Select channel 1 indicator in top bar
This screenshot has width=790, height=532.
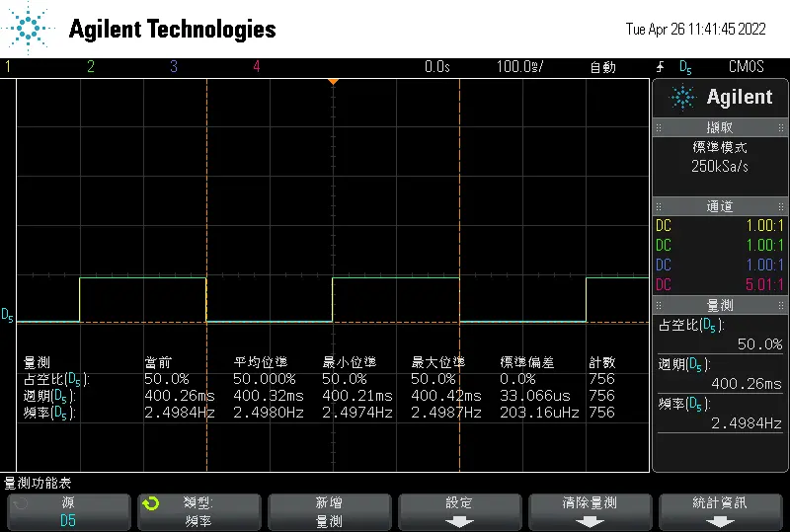8,66
